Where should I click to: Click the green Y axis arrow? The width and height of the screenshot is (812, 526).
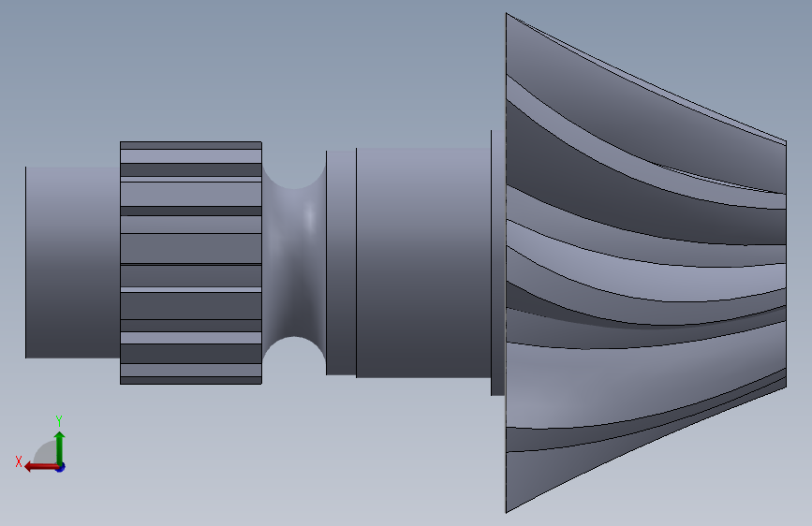60,447
